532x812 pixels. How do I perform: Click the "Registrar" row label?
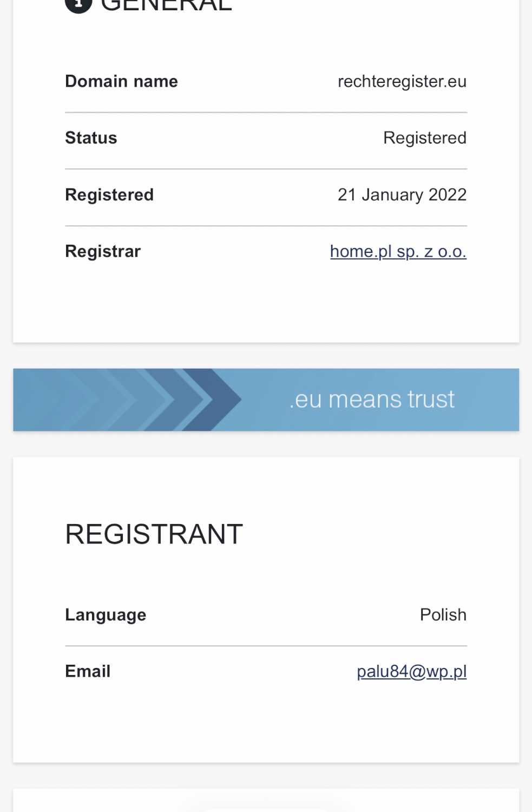(103, 251)
